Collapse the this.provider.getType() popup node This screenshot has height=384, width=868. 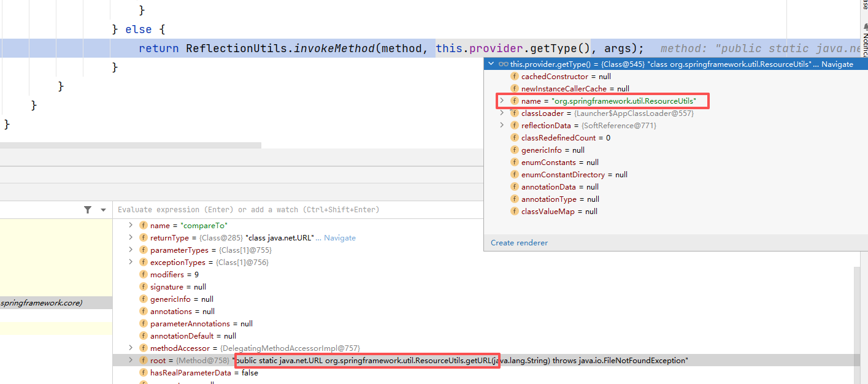[x=491, y=64]
